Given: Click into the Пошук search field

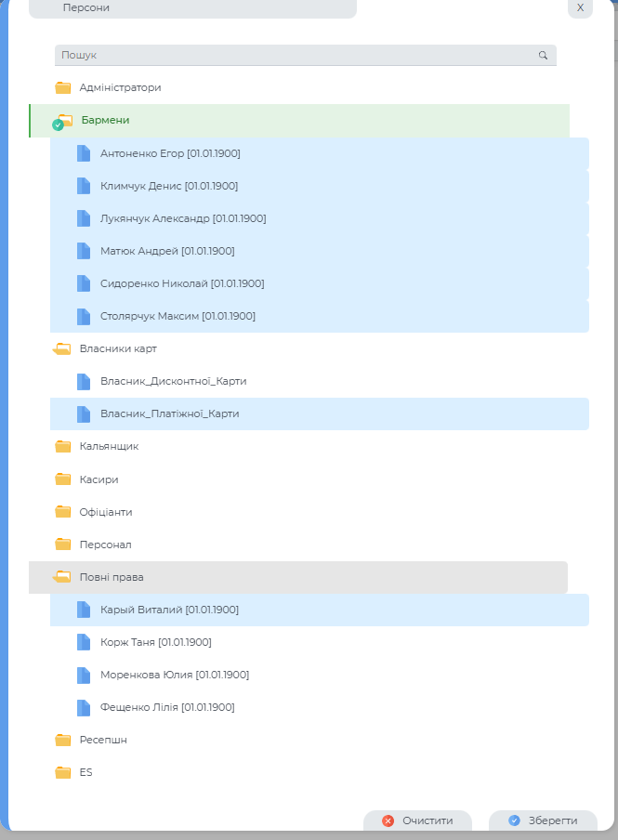Looking at the screenshot, I should 297,56.
